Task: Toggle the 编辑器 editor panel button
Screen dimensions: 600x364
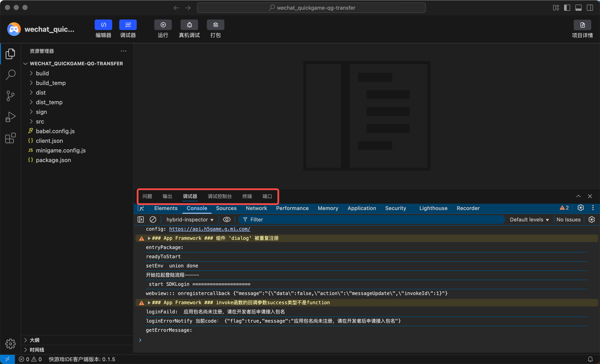Action: point(103,25)
